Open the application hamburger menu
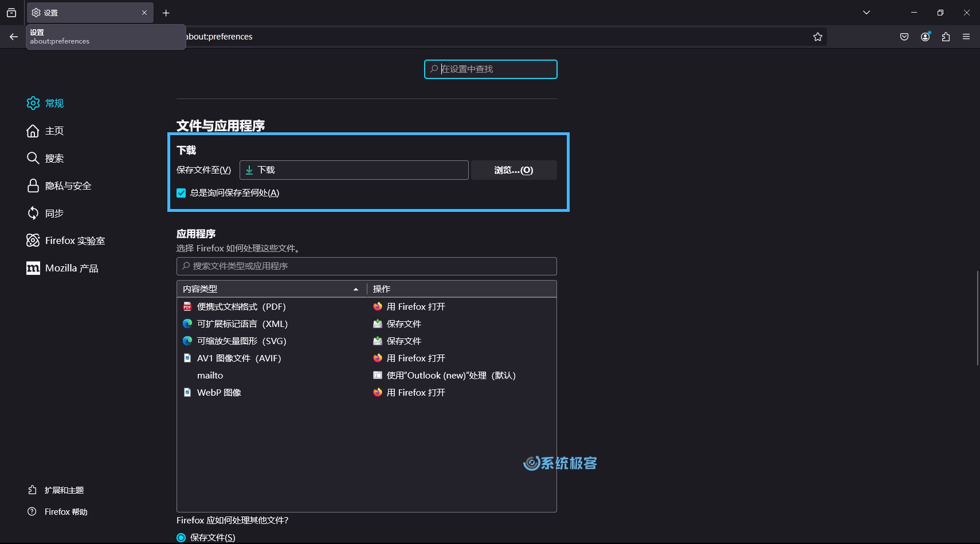 click(x=966, y=37)
